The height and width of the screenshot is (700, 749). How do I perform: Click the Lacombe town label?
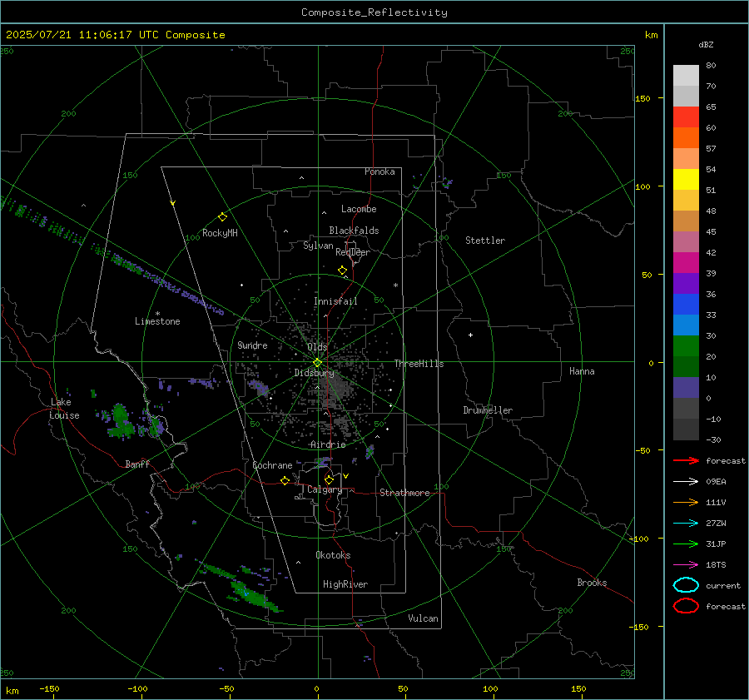click(x=359, y=209)
